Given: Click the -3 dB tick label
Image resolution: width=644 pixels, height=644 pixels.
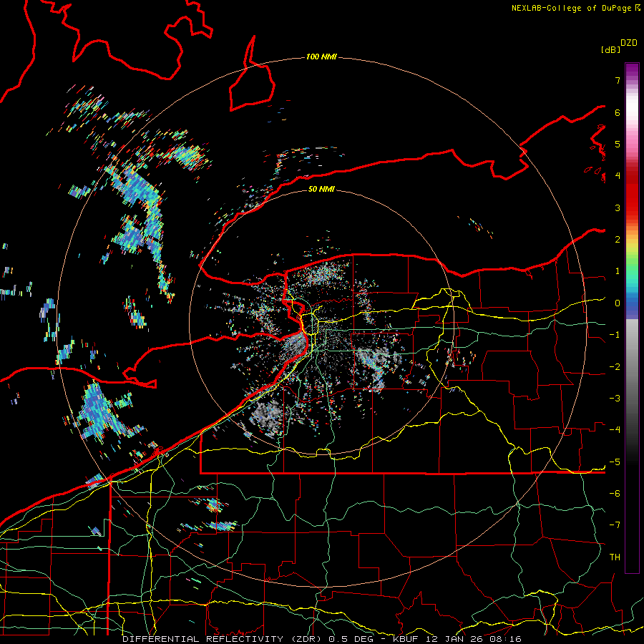Looking at the screenshot, I should 615,399.
